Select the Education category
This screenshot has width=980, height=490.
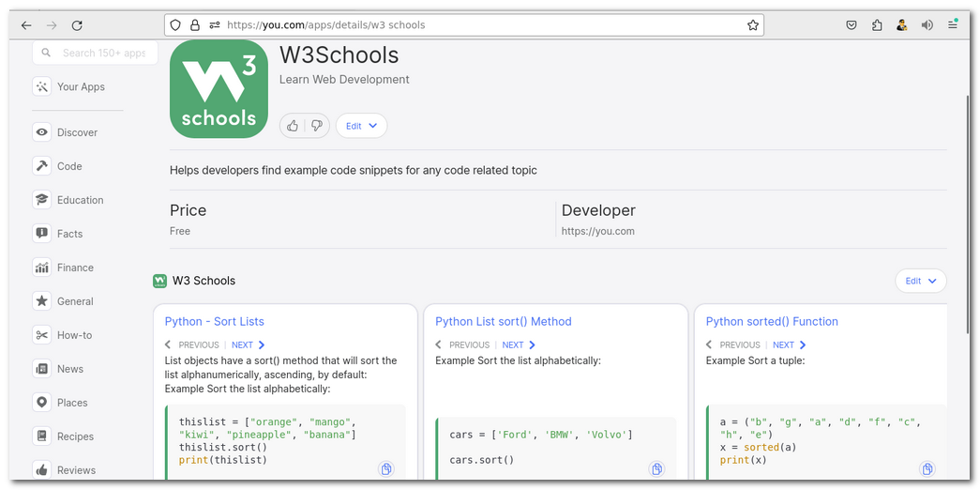pyautogui.click(x=68, y=200)
